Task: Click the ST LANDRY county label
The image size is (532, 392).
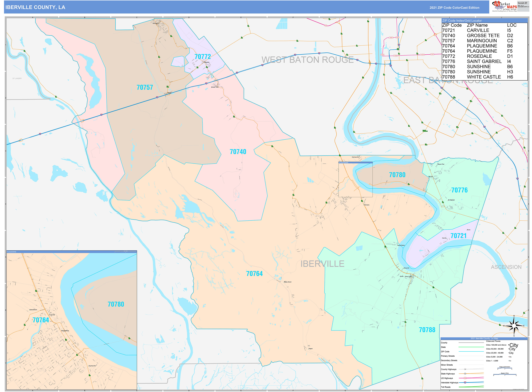Action: click(x=17, y=78)
